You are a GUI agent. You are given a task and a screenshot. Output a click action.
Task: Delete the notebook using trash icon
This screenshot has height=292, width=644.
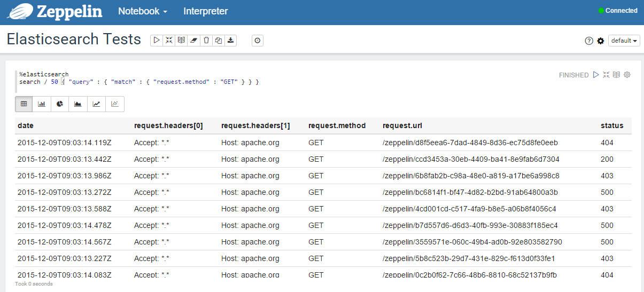(x=206, y=41)
